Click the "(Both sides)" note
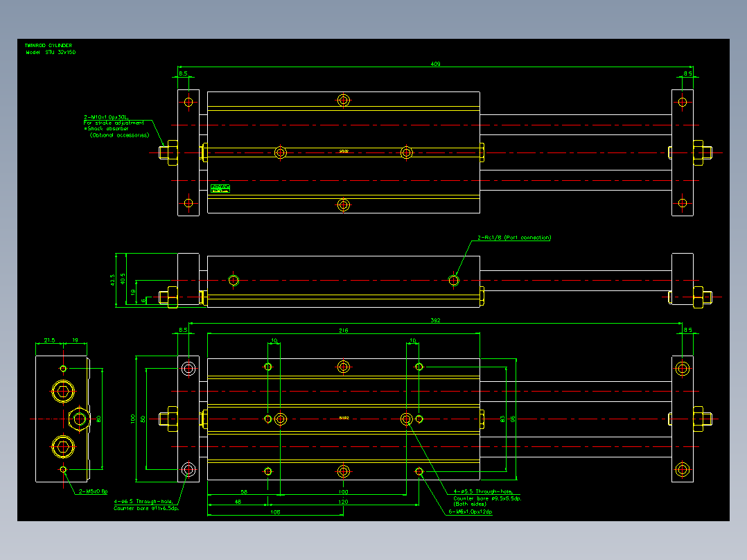The width and height of the screenshot is (747, 560). click(470, 505)
